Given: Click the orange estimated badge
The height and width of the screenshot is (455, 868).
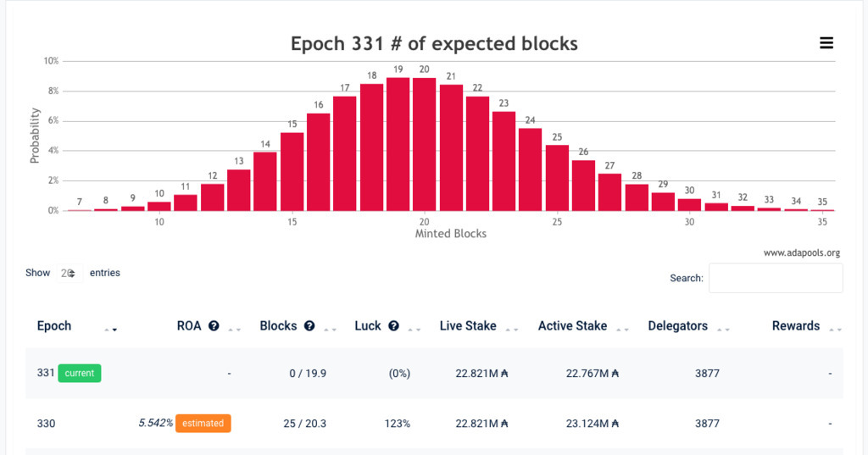Looking at the screenshot, I should [203, 423].
